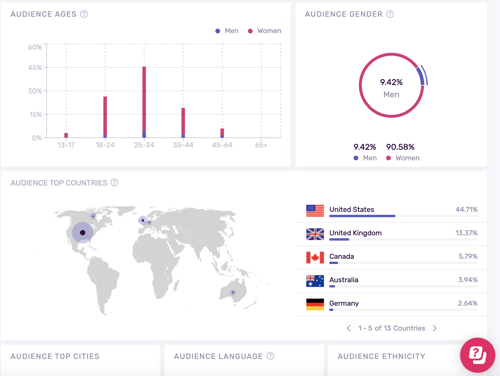The width and height of the screenshot is (500, 376).
Task: Click the Audience Language help icon
Action: pos(270,356)
